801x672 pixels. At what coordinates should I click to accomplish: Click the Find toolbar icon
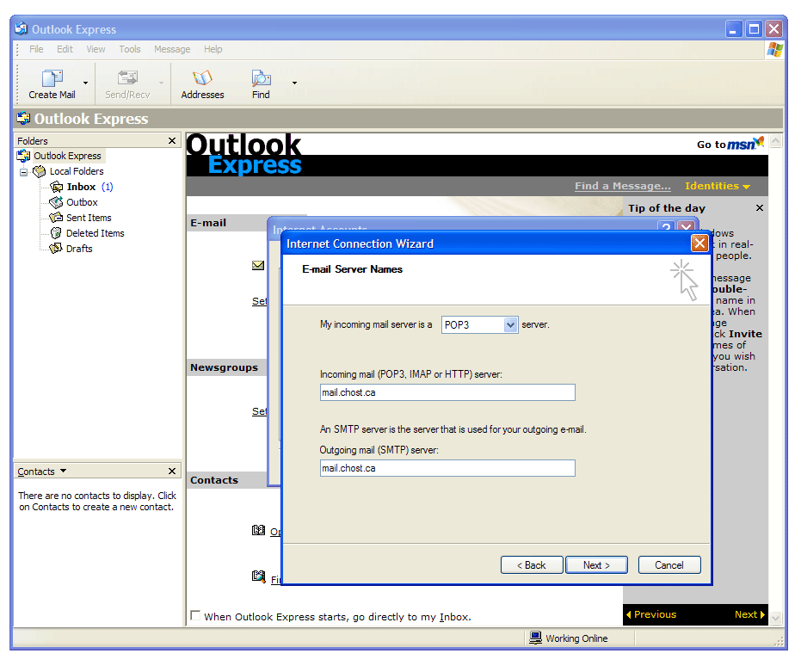[x=261, y=77]
